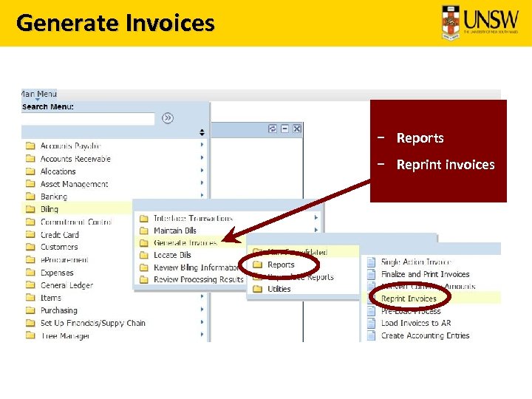The width and height of the screenshot is (532, 399).
Task: Open Review Processing Results folder
Action: click(x=199, y=279)
